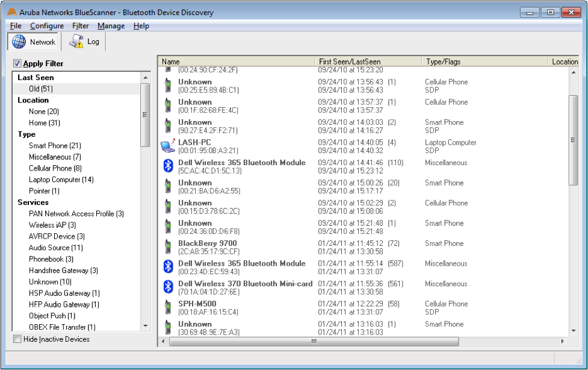
Task: Open the Log view warning icon
Action: point(76,42)
